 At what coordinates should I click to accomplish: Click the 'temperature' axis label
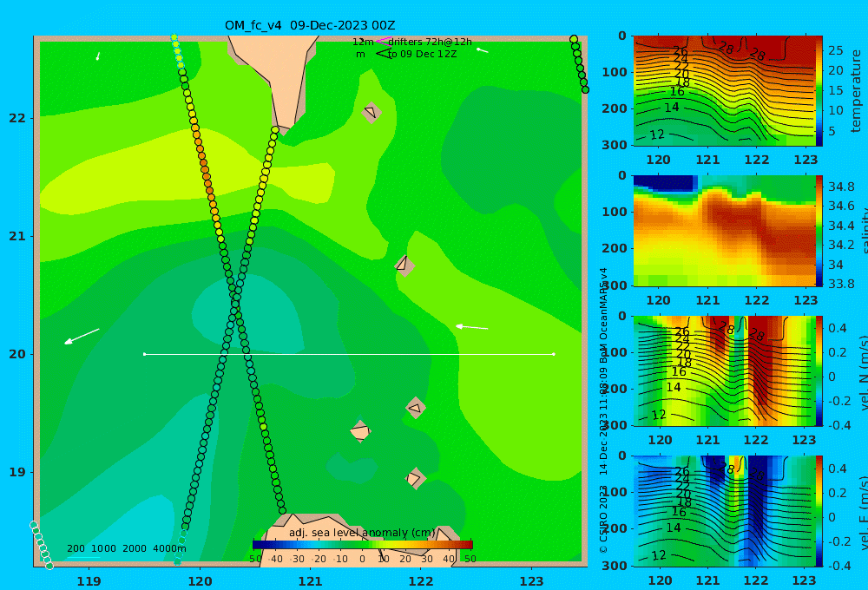856,91
